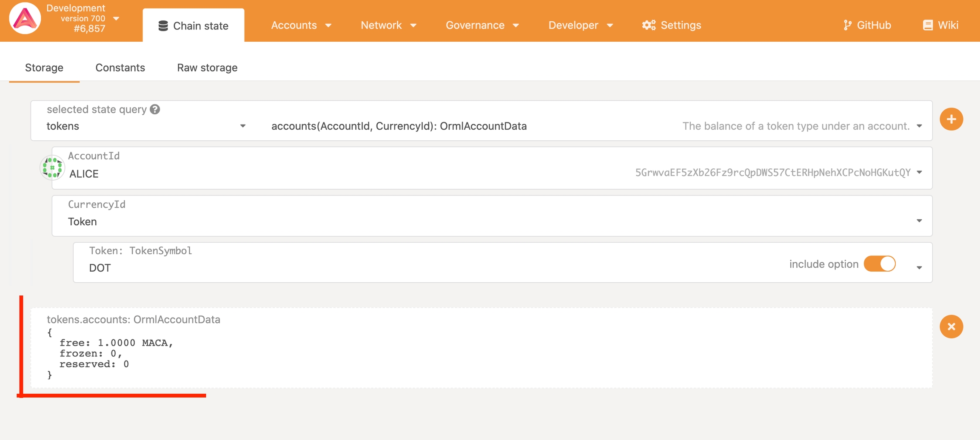
Task: Toggle the include option switch
Action: click(880, 264)
